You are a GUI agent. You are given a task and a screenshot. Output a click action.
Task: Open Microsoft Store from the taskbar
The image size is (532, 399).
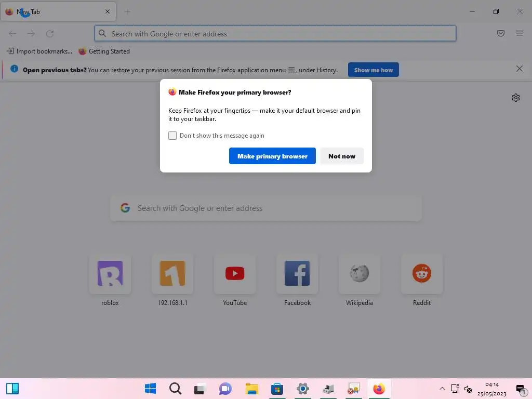(x=277, y=389)
